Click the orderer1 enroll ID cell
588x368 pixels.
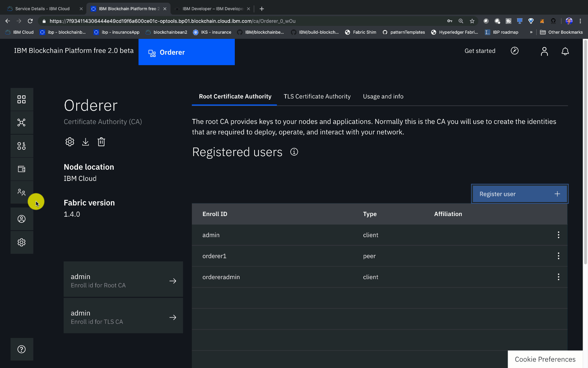click(x=214, y=256)
